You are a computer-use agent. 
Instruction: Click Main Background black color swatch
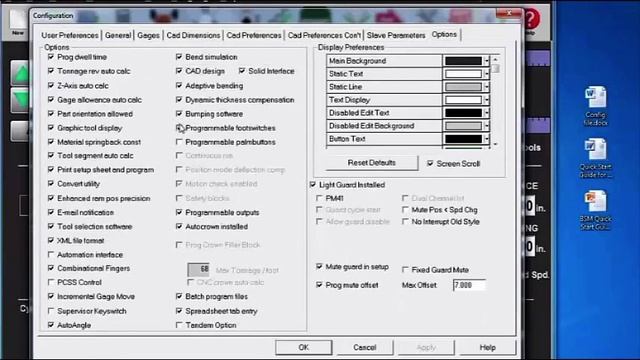pos(463,61)
